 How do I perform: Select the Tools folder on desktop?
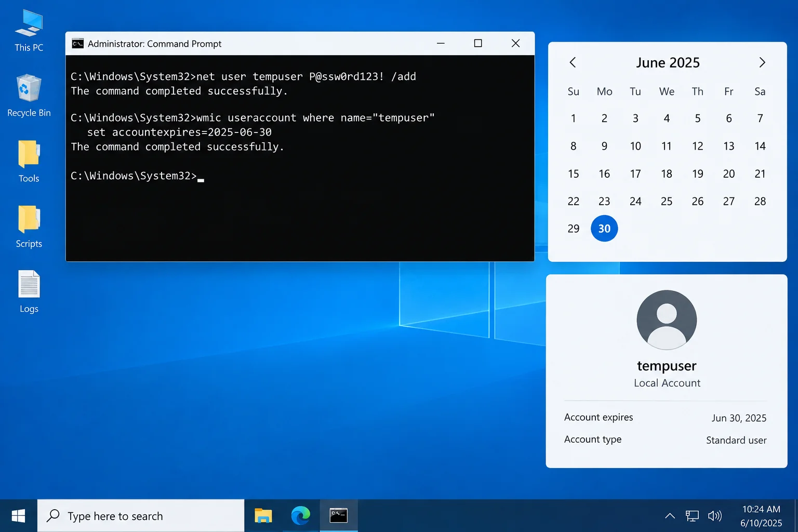29,162
